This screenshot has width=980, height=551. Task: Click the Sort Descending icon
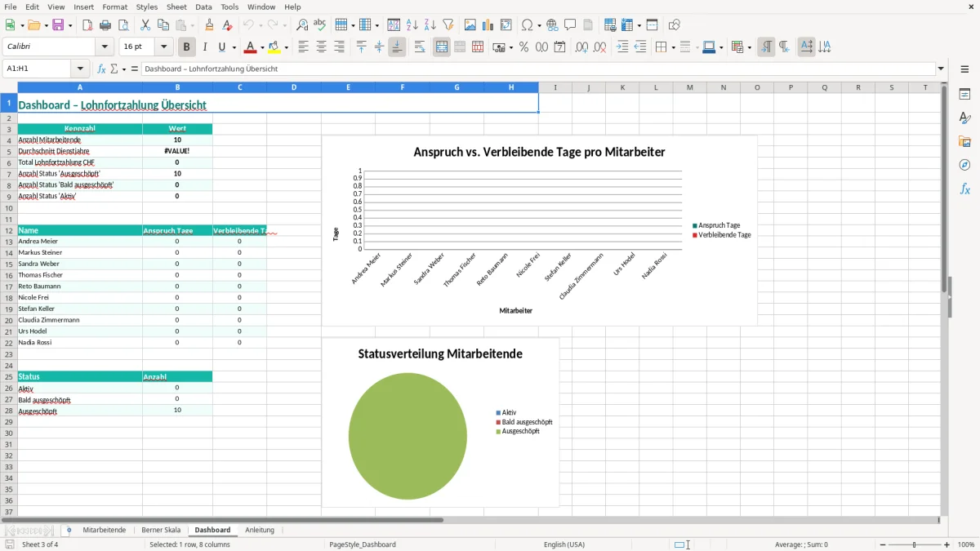point(430,25)
